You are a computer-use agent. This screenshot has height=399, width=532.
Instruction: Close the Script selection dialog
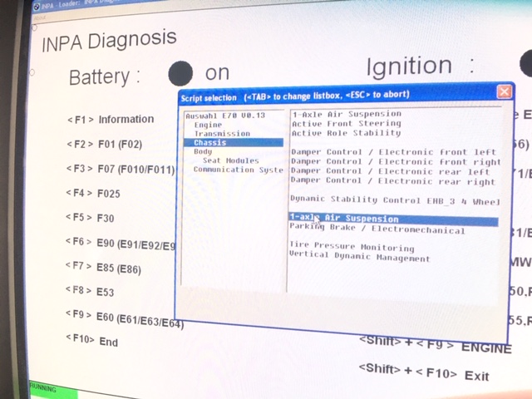coord(505,91)
